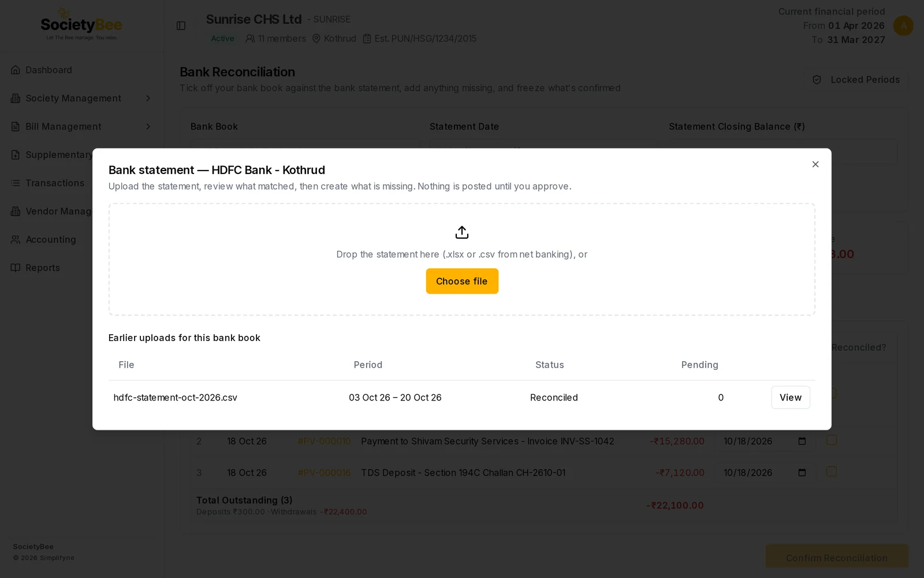Click the Reports book icon in the sidebar

pyautogui.click(x=16, y=268)
